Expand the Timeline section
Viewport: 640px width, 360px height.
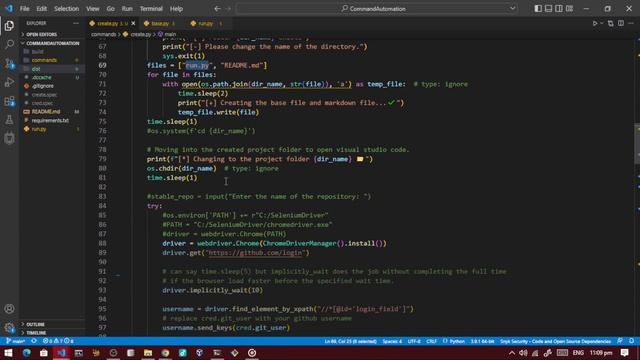52,333
